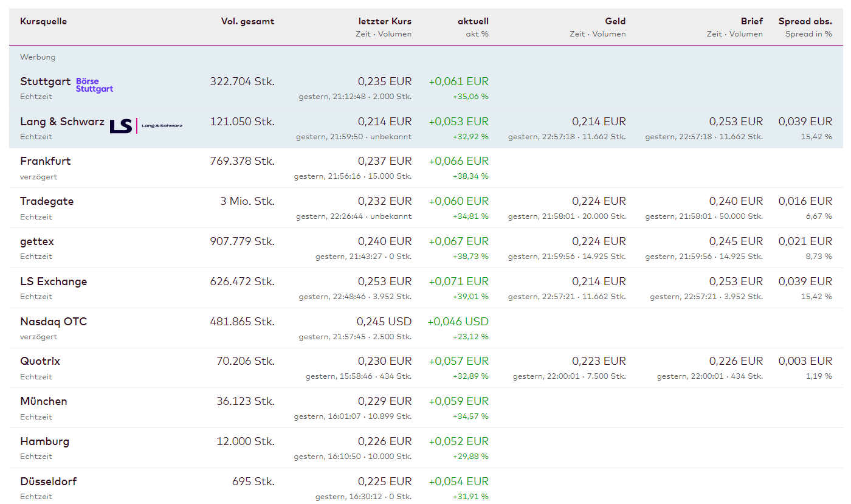Click Nasdaq OTC price 0,245 USD
This screenshot has width=851, height=504.
pyautogui.click(x=384, y=322)
